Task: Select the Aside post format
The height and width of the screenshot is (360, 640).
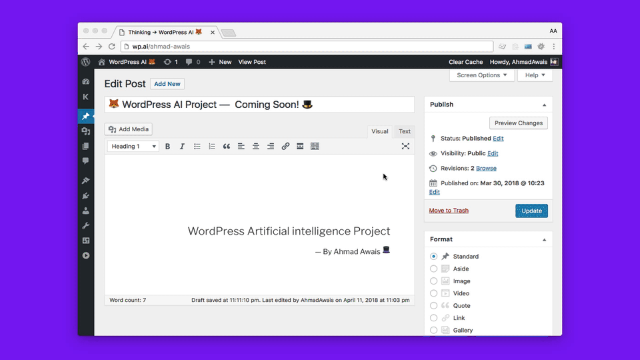Action: pyautogui.click(x=433, y=269)
